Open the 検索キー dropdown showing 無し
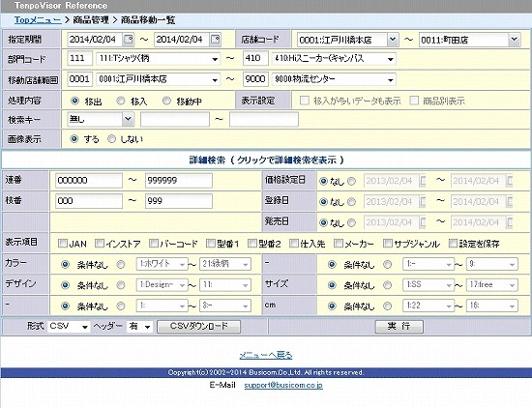The height and width of the screenshot is (408, 532). click(x=101, y=119)
